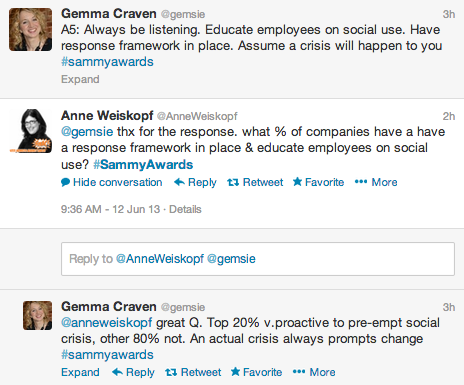
Task: Click Reply on Anne Weiskopf's tweet
Action: [195, 182]
